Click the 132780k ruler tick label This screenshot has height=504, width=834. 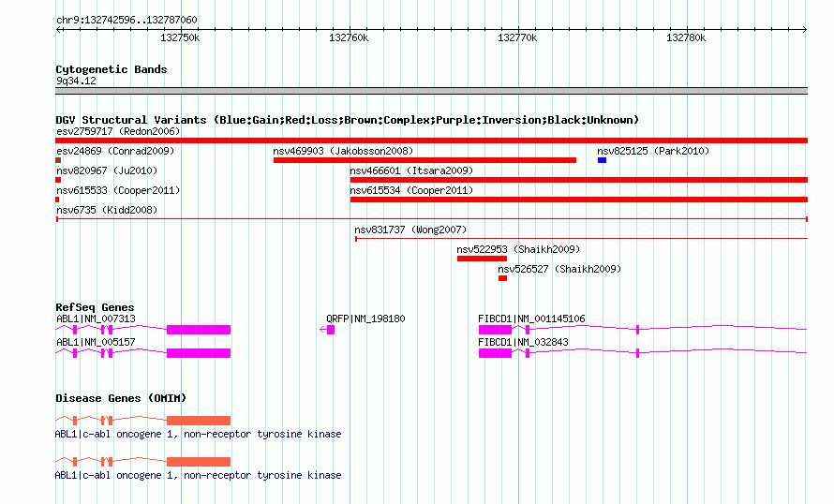pyautogui.click(x=686, y=37)
